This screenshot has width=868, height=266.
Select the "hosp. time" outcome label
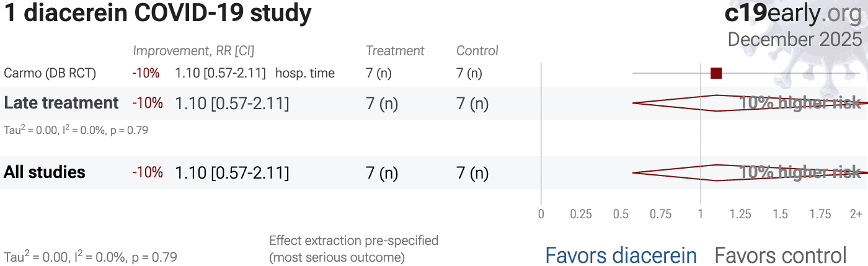[305, 73]
